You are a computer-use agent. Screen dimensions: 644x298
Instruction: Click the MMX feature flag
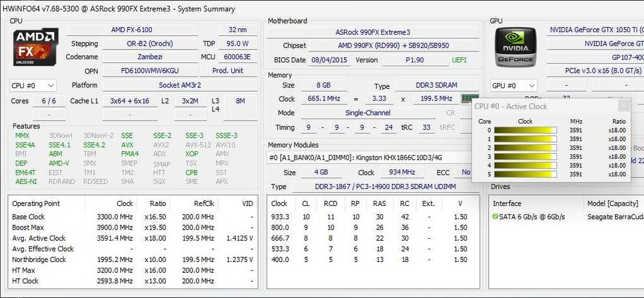point(22,135)
